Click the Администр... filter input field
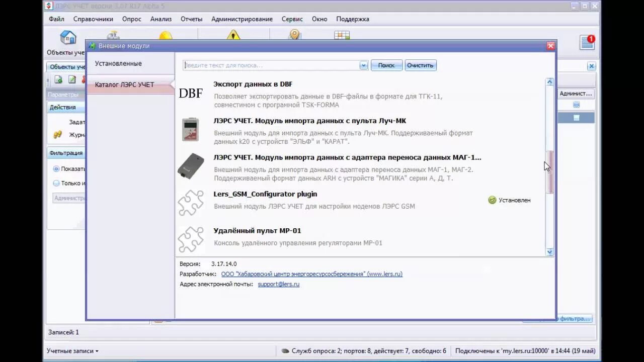Viewport: 644px width, 362px height. (69, 198)
